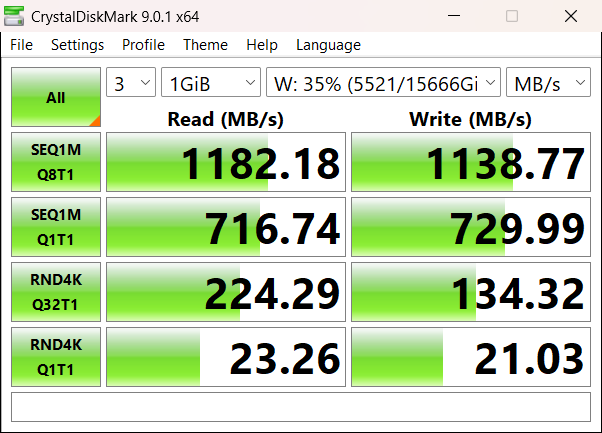Open the Settings menu

pyautogui.click(x=77, y=45)
